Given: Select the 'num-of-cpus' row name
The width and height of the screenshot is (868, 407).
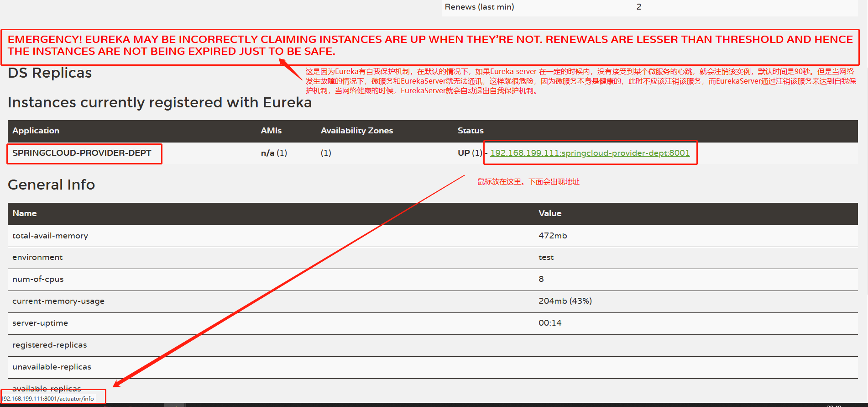Looking at the screenshot, I should pyautogui.click(x=38, y=279).
